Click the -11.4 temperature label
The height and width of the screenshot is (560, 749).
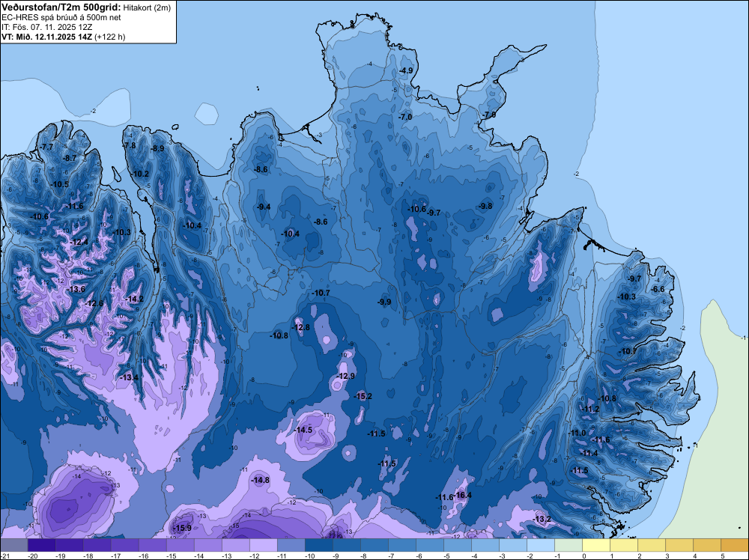tap(589, 453)
